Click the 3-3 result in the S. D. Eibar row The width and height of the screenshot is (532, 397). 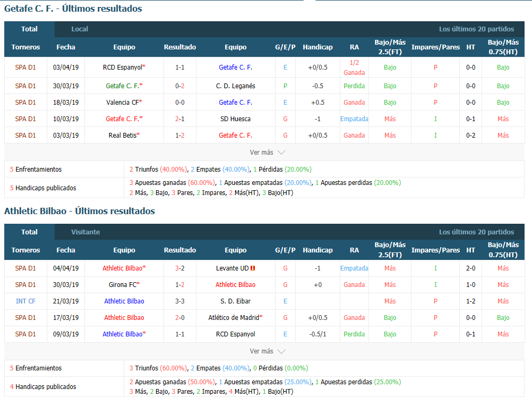pyautogui.click(x=180, y=301)
